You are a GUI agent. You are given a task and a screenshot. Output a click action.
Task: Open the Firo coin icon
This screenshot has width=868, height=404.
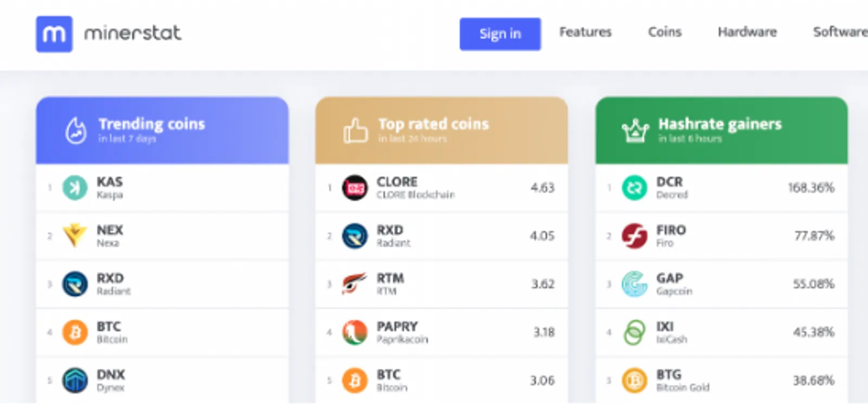coord(634,236)
